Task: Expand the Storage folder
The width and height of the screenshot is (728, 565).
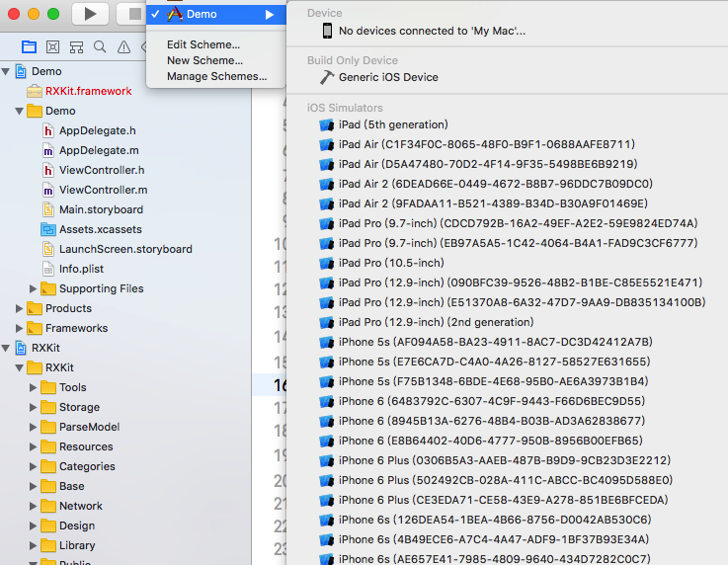Action: tap(33, 407)
